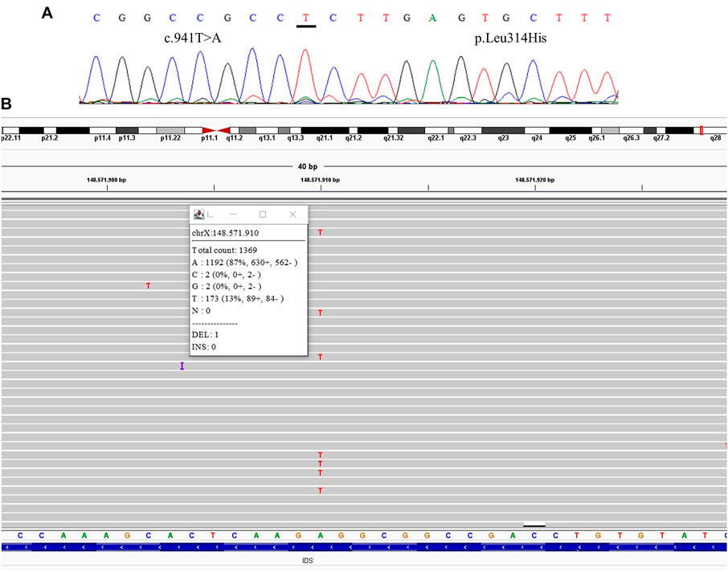The width and height of the screenshot is (728, 572).
Task: Click the lone T mismatch left of the popup
Action: [x=148, y=285]
